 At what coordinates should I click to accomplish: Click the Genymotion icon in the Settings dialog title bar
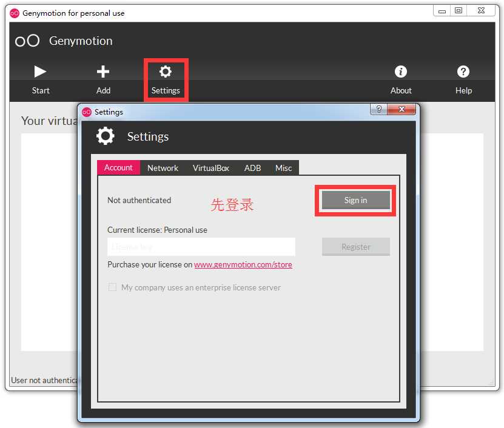87,112
